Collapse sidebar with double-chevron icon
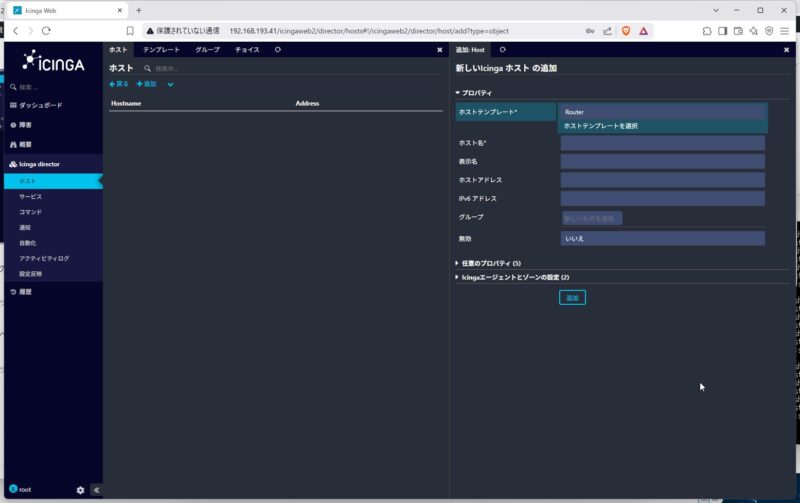Screen dimensions: 800x503 pos(96,490)
